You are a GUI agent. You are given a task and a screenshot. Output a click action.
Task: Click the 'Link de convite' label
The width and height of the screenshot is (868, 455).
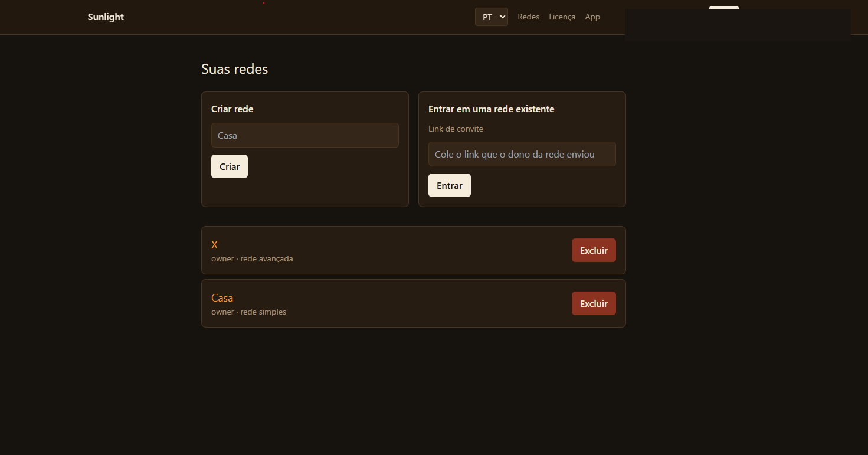tap(456, 129)
